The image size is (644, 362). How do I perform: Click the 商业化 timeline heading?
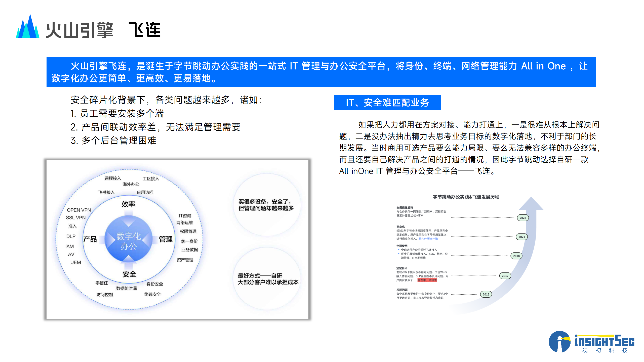400,227
